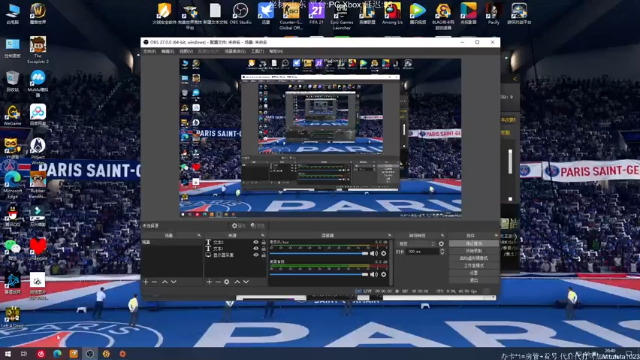
Task: Open Filters button on source toolbar
Action: [x=258, y=225]
